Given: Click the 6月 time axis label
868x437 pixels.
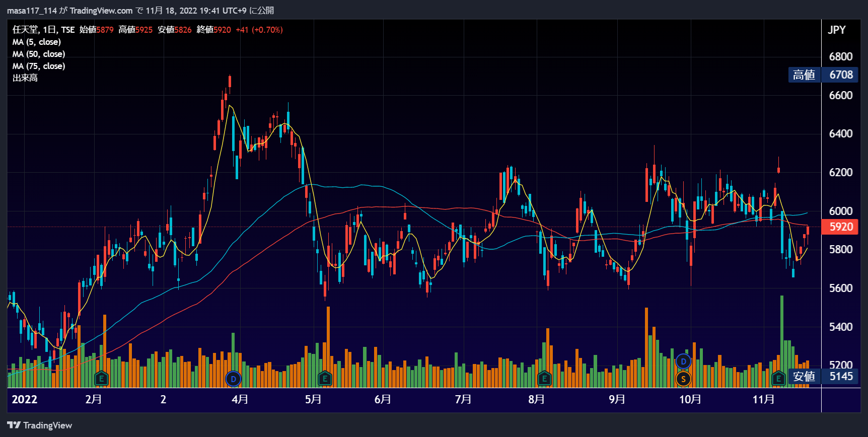Looking at the screenshot, I should (x=383, y=399).
